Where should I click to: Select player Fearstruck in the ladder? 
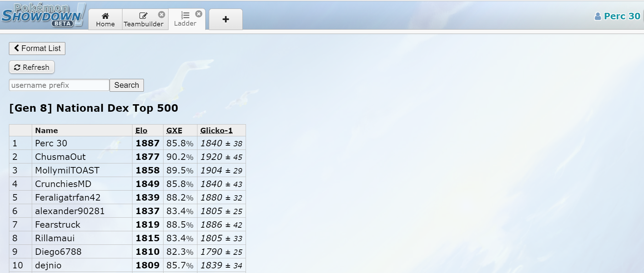click(58, 225)
